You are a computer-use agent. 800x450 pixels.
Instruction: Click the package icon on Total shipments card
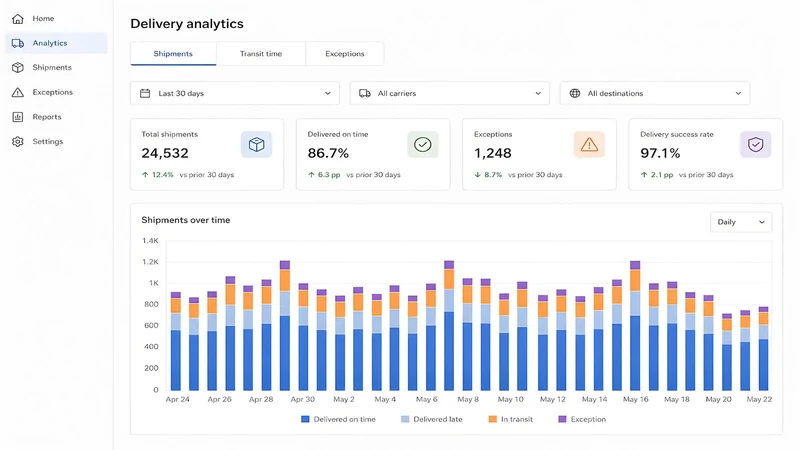257,145
